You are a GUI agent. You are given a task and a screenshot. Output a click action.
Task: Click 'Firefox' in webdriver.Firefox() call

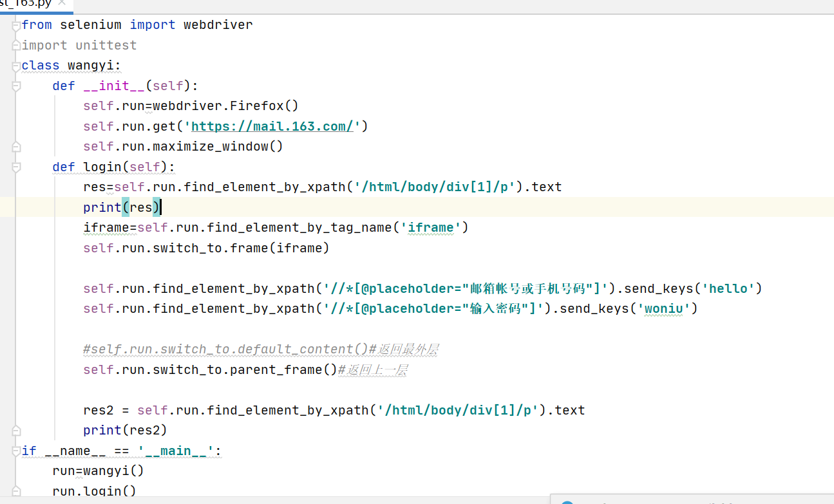point(257,106)
